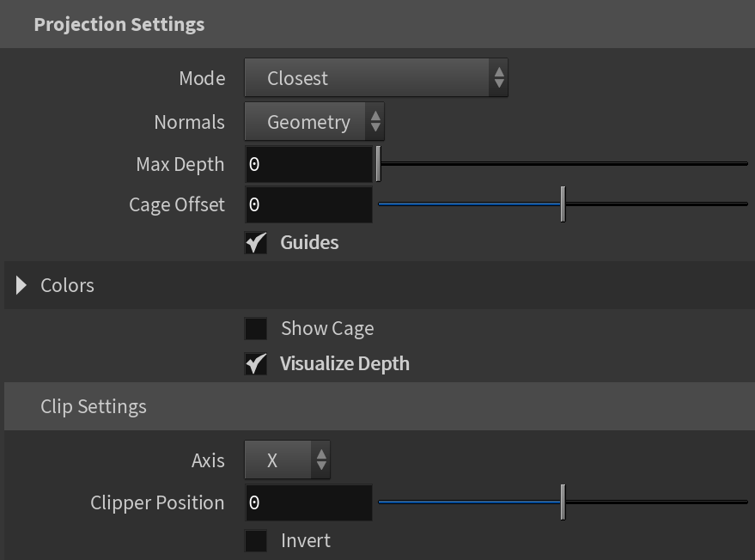Click the Axis dropdown arrow icon
755x560 pixels.
[321, 460]
